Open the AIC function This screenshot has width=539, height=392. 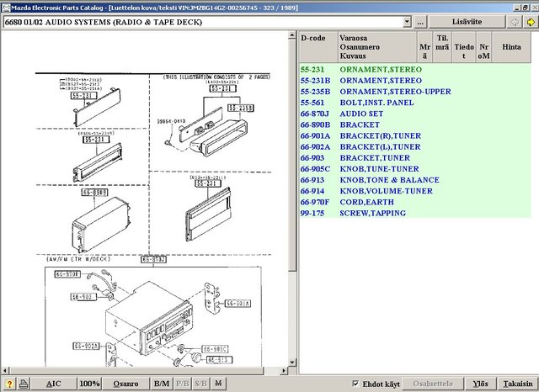pos(53,384)
